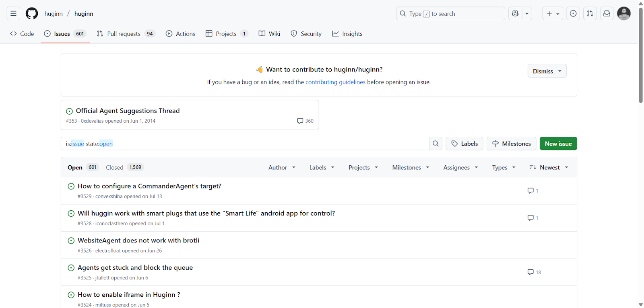
Task: Open Official Agent Suggestions Thread issue
Action: (x=128, y=111)
